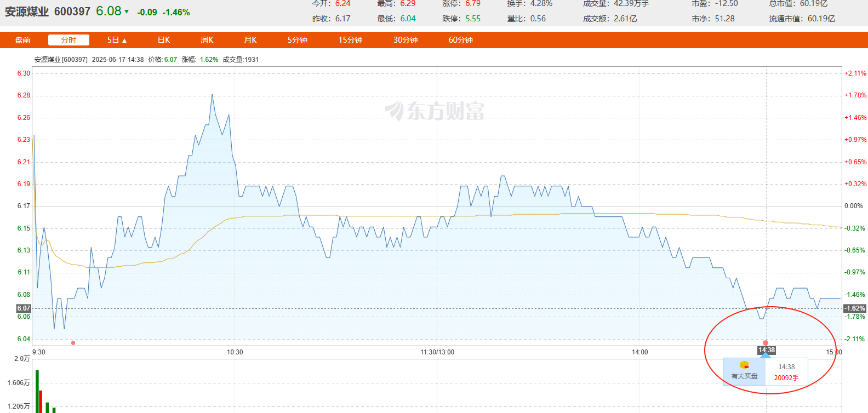The height and width of the screenshot is (413, 868).
Task: Click the 10:30 time axis label
Action: click(x=235, y=352)
